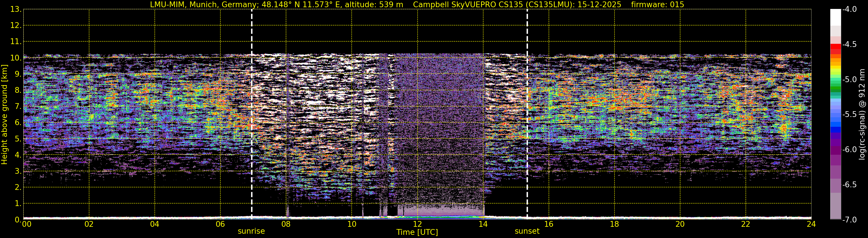Click the height axis tick '6.'
The height and width of the screenshot is (238, 868).
18,123
